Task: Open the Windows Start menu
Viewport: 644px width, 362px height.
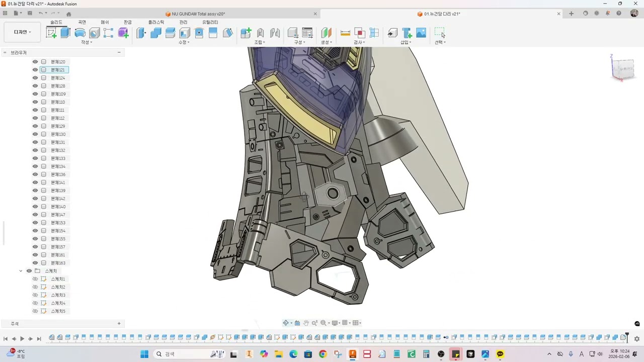Action: 144,354
